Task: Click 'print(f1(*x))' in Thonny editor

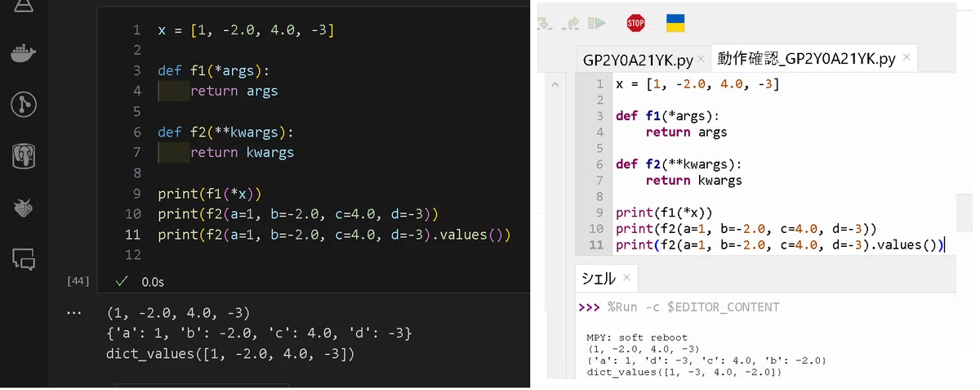Action: click(664, 213)
